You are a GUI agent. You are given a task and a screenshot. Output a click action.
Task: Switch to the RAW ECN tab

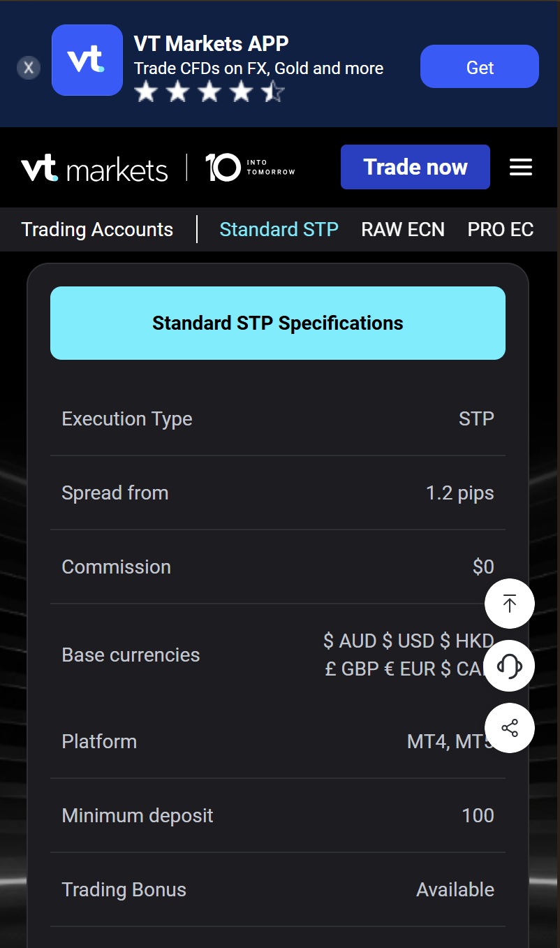pyautogui.click(x=403, y=229)
